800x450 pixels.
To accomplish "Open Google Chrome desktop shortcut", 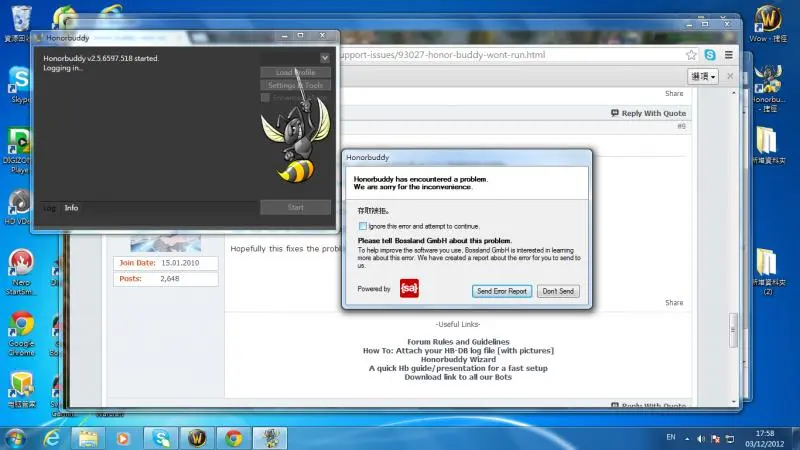I will point(21,333).
